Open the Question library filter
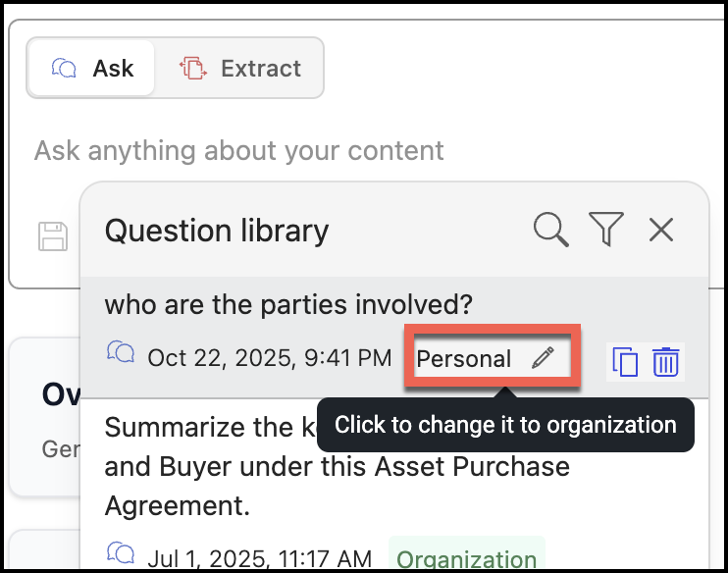The width and height of the screenshot is (728, 573). click(x=606, y=229)
